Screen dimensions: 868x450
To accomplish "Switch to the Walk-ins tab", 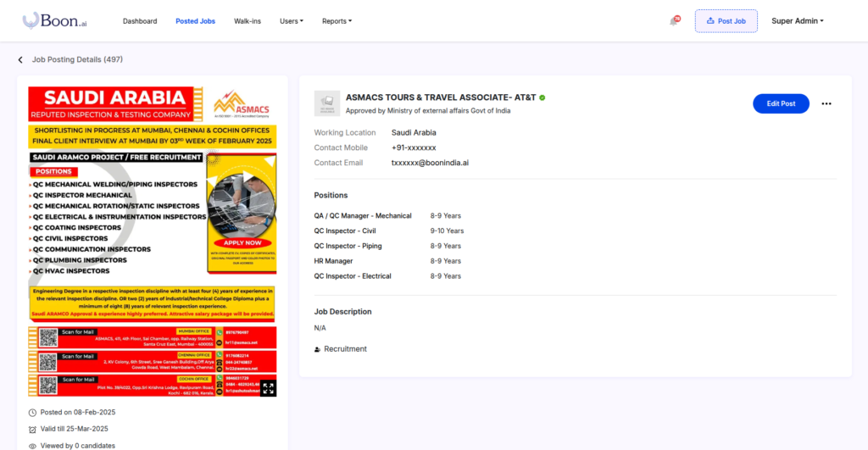I will pyautogui.click(x=248, y=21).
